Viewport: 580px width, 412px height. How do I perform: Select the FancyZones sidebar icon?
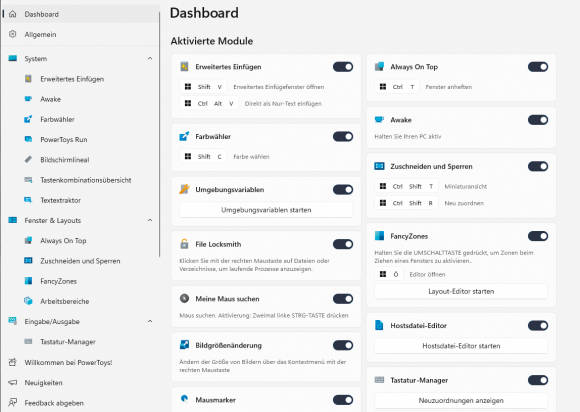(x=28, y=281)
